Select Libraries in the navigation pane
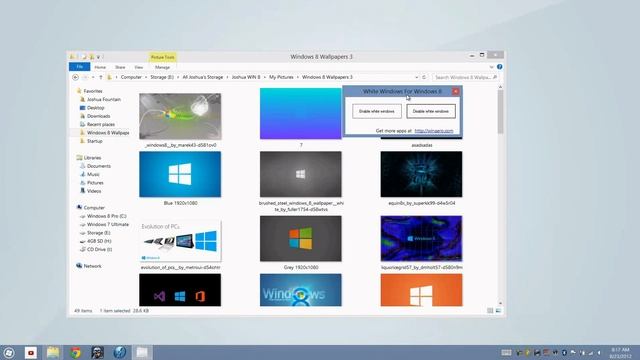 click(92, 158)
